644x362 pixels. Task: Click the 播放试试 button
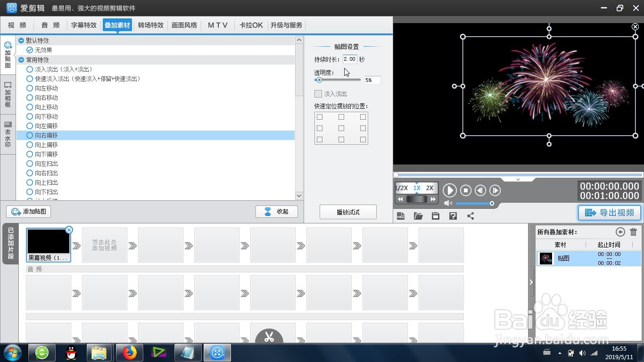click(x=348, y=212)
